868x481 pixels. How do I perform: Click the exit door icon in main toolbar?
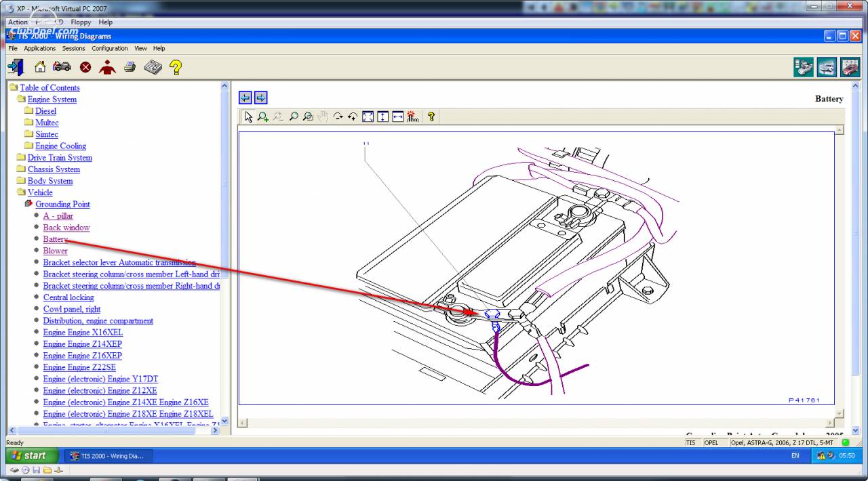pyautogui.click(x=16, y=66)
